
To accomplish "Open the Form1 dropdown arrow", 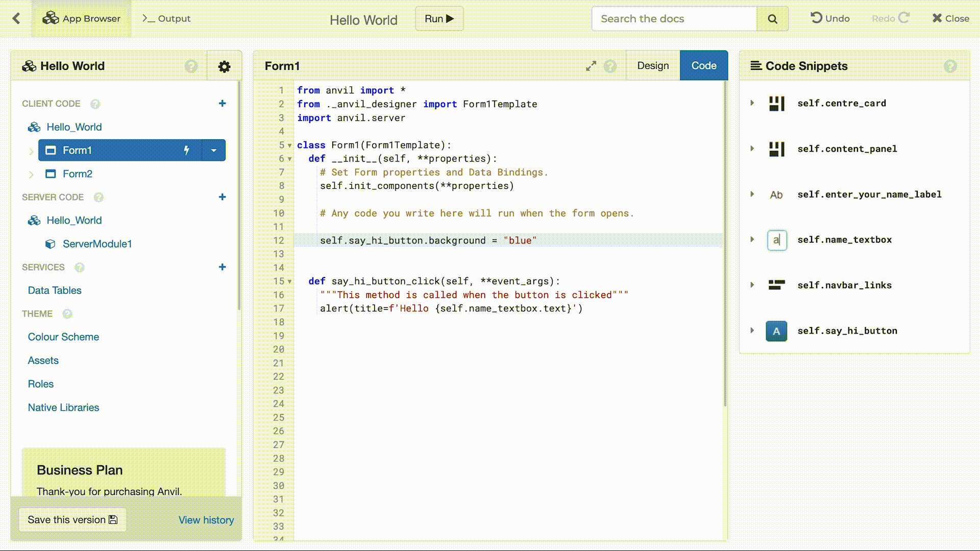I will pos(214,150).
